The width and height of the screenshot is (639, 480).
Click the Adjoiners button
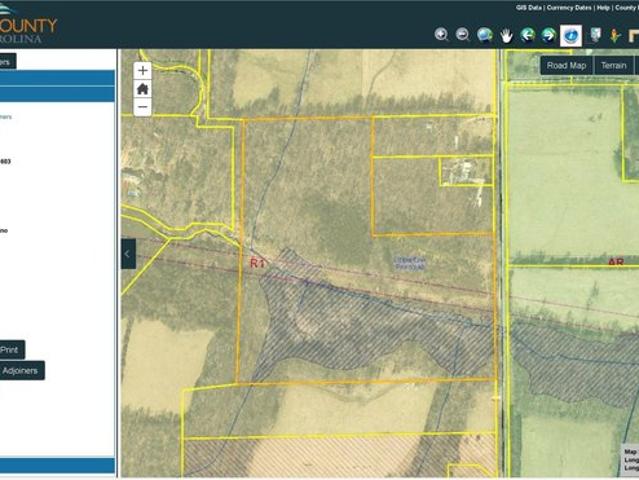(20, 371)
